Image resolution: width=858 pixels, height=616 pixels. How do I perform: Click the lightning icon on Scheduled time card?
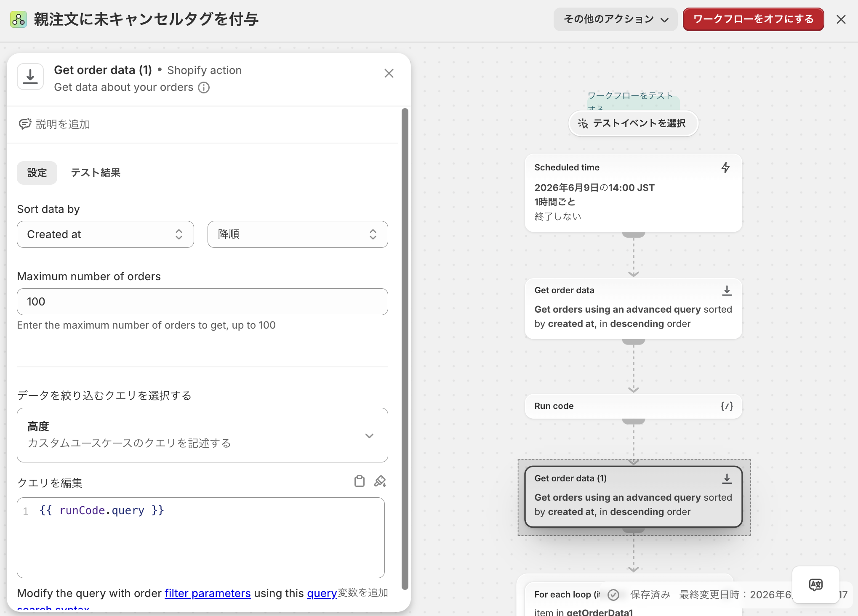[725, 167]
